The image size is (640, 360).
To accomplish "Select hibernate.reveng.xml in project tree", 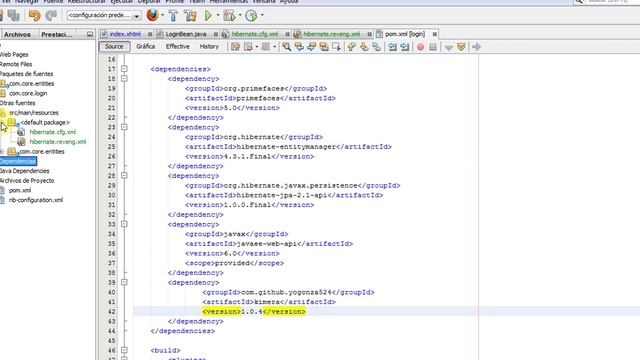I will coord(58,142).
